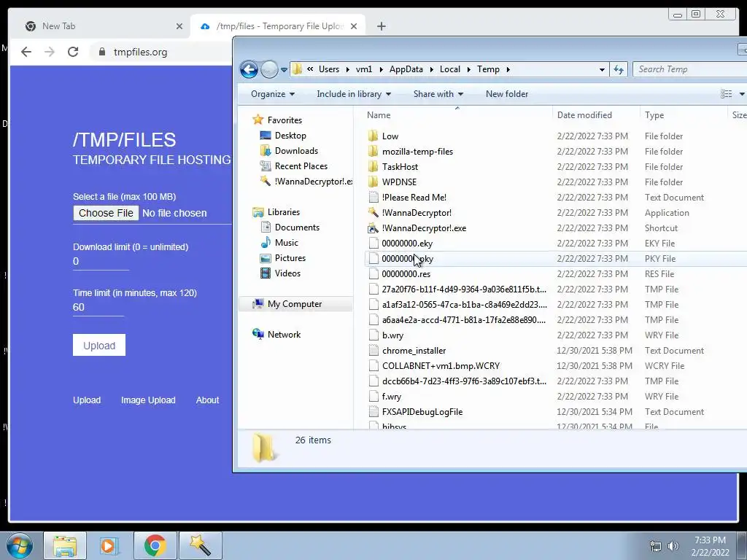Select My Computer in navigation pane
747x560 pixels.
tap(295, 304)
